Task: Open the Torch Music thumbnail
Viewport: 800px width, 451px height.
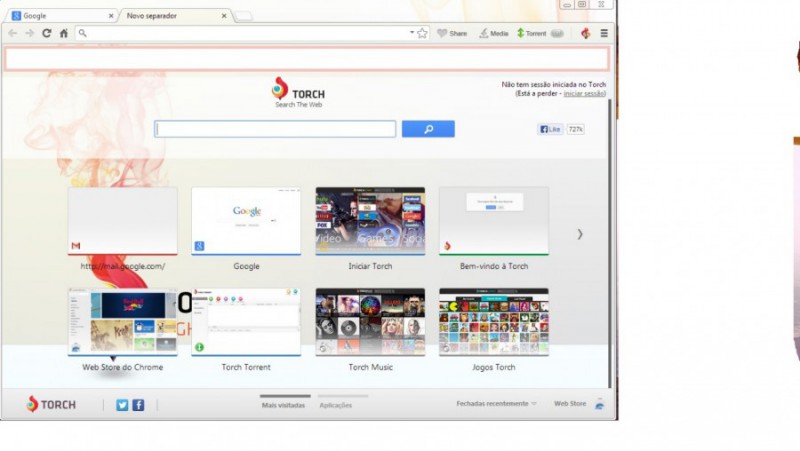Action: [370, 322]
